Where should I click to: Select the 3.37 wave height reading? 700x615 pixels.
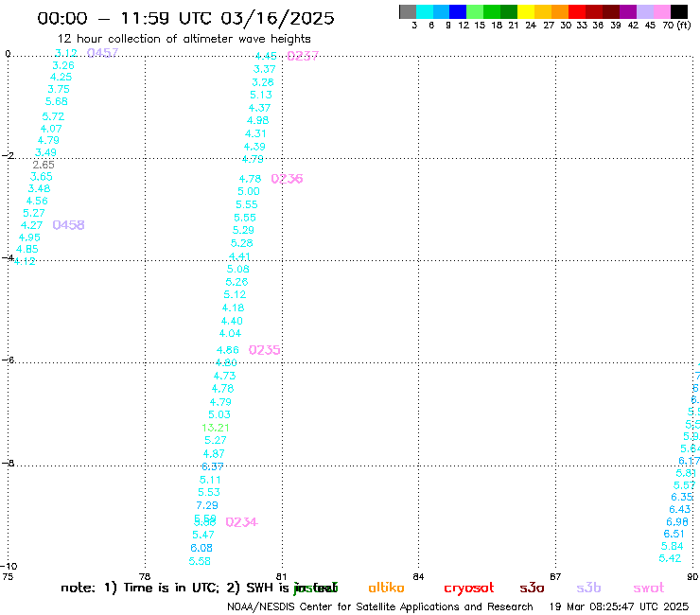click(264, 69)
